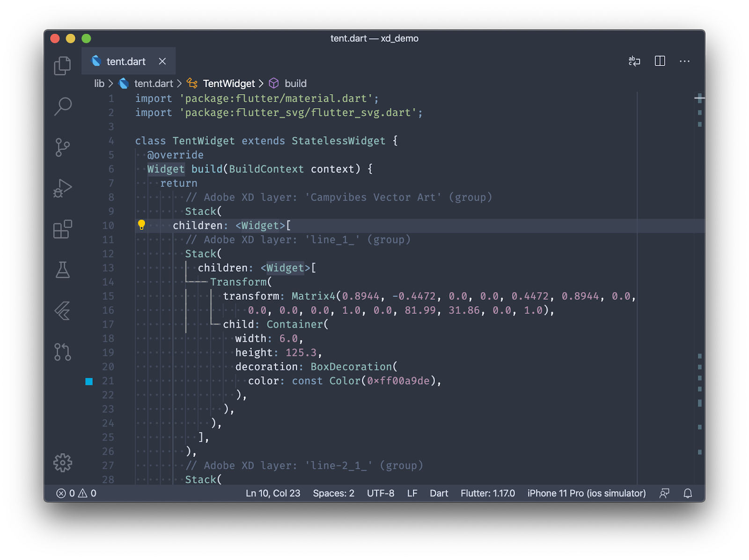The image size is (749, 560).
Task: Click comment 'Campvibes Vector Art' on line 8
Action: point(373,197)
